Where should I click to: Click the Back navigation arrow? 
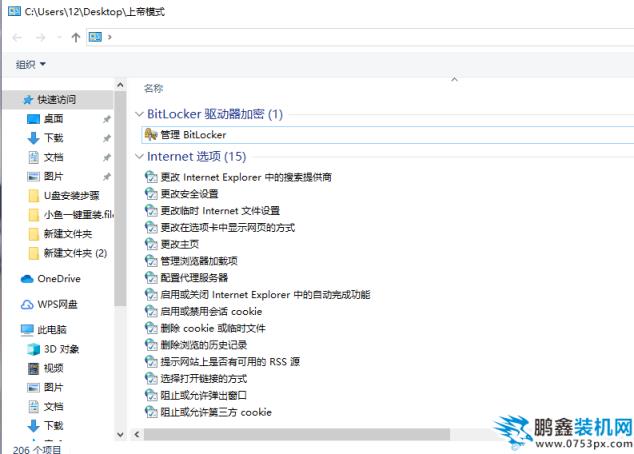[x=17, y=38]
